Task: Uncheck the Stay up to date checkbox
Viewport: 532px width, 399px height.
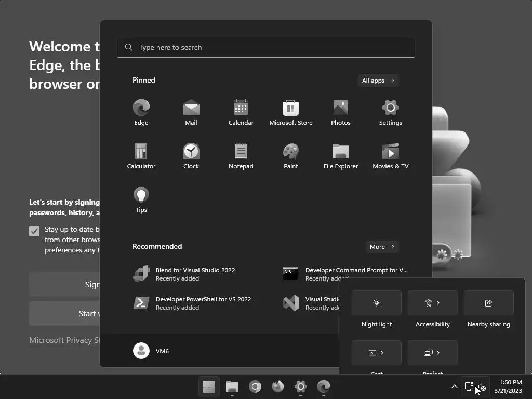Action: click(34, 231)
